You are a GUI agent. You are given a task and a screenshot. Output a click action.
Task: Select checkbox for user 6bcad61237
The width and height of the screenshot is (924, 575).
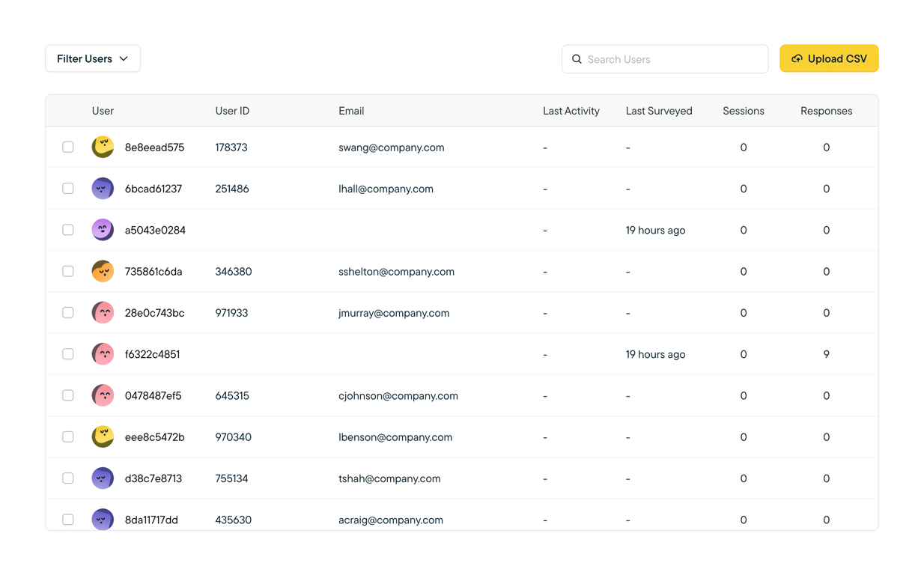pyautogui.click(x=68, y=189)
